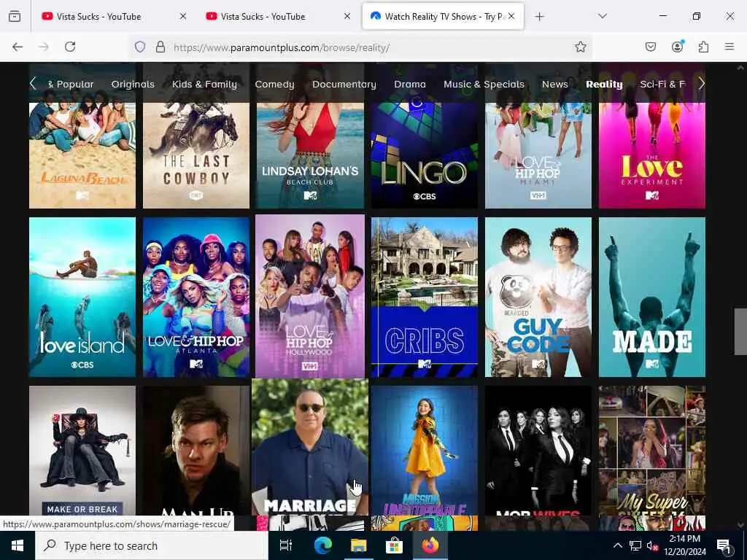The width and height of the screenshot is (747, 560).
Task: Select the News genre tab
Action: pos(555,85)
